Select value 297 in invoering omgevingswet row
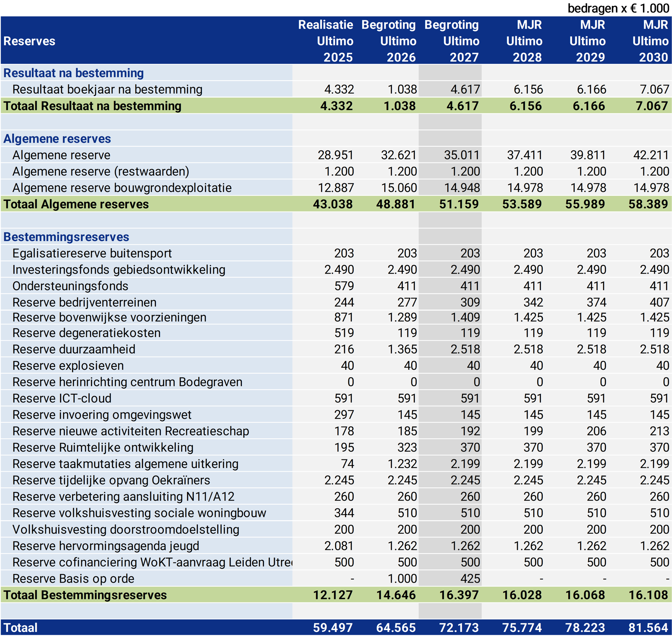 click(344, 415)
